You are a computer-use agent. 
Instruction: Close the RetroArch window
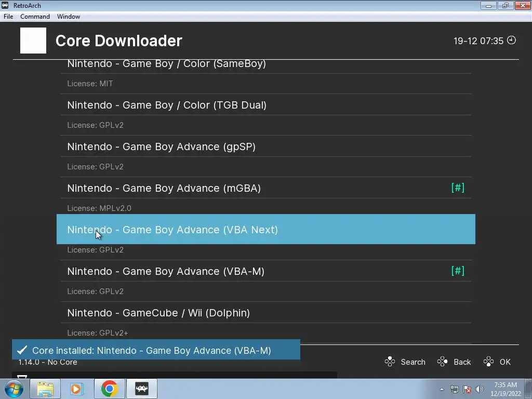point(523,5)
